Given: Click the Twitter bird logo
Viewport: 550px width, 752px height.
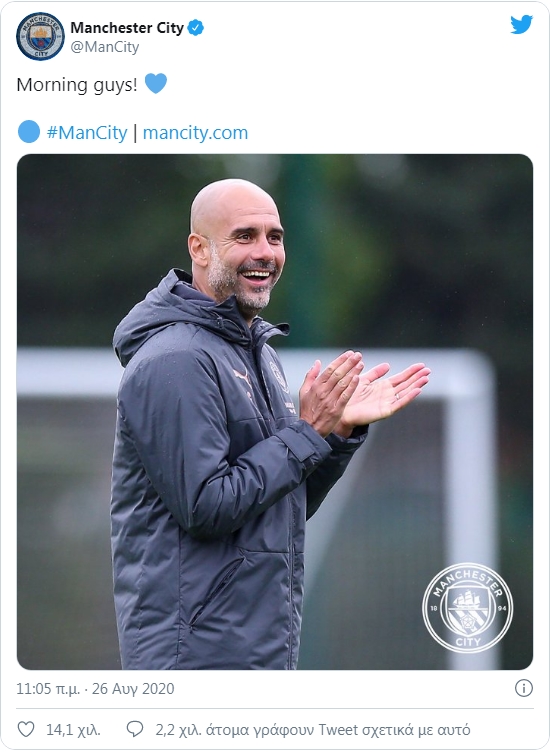Looking at the screenshot, I should click(521, 24).
